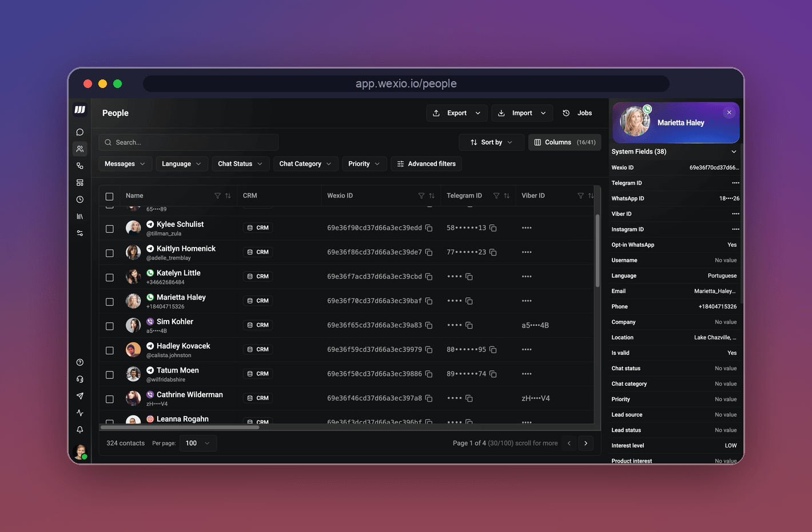Open the clock history icon in the sidebar
This screenshot has height=532, width=812.
tap(80, 199)
